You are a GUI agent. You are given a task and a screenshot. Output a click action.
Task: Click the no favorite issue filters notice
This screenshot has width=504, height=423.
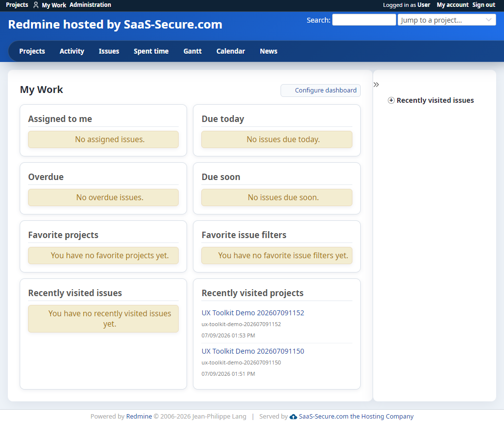(277, 256)
